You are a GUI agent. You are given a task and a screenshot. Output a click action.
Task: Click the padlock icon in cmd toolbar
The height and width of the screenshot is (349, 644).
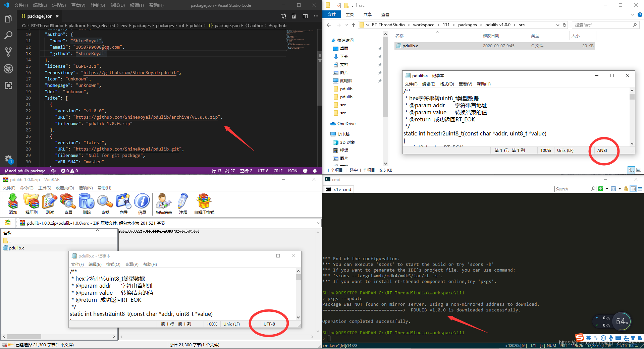point(626,189)
